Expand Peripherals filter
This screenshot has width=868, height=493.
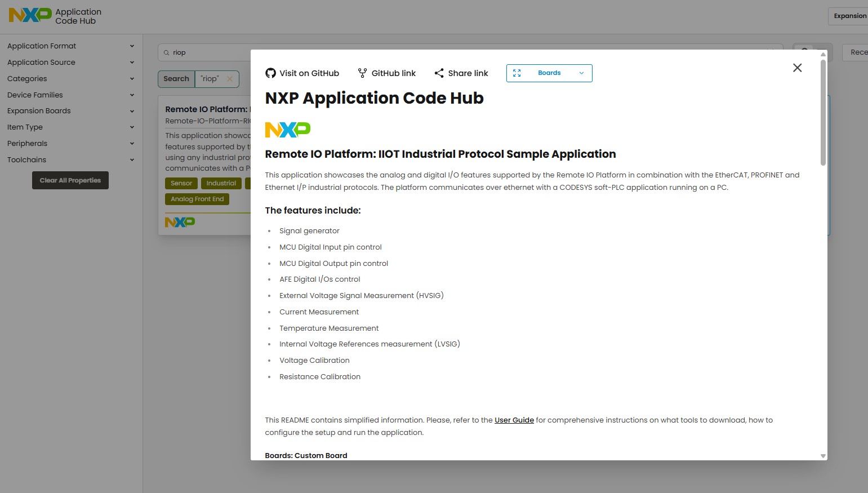(70, 144)
